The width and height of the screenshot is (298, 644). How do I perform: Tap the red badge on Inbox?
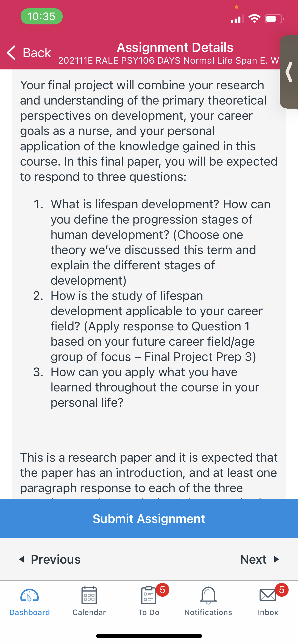pyautogui.click(x=282, y=590)
